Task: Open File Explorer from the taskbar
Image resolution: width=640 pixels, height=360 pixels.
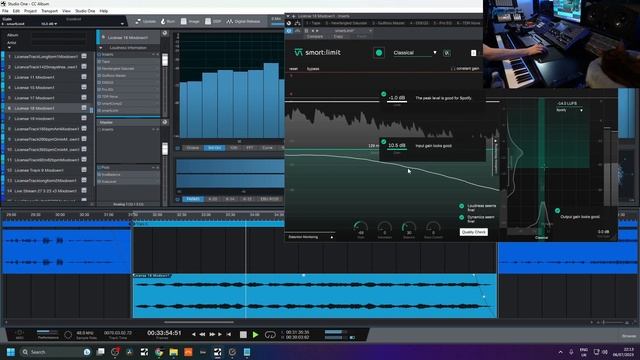Action: (x=174, y=352)
